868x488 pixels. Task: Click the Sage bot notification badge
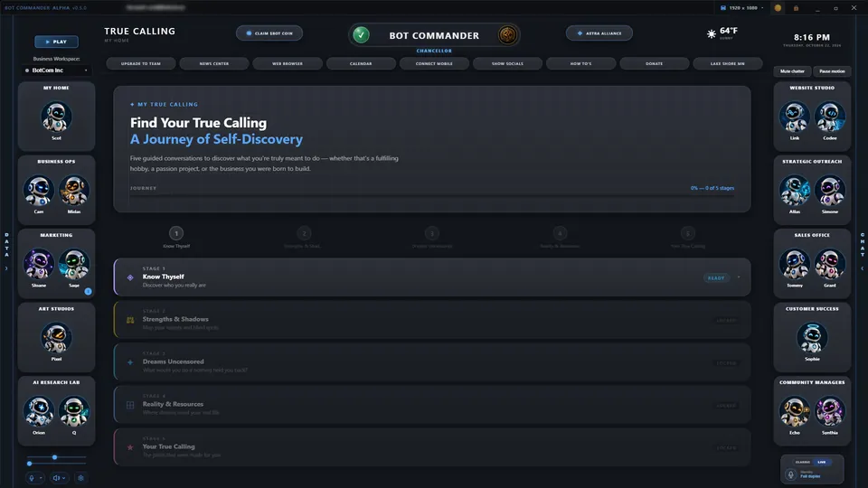[88, 291]
